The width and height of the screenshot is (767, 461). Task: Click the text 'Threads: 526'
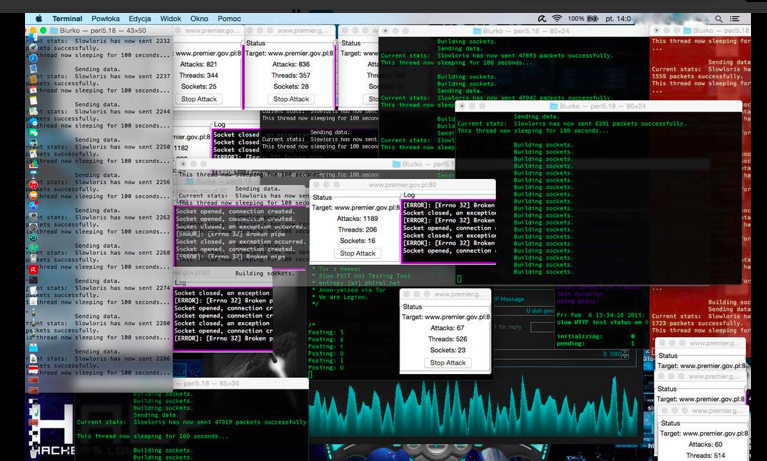(x=447, y=339)
